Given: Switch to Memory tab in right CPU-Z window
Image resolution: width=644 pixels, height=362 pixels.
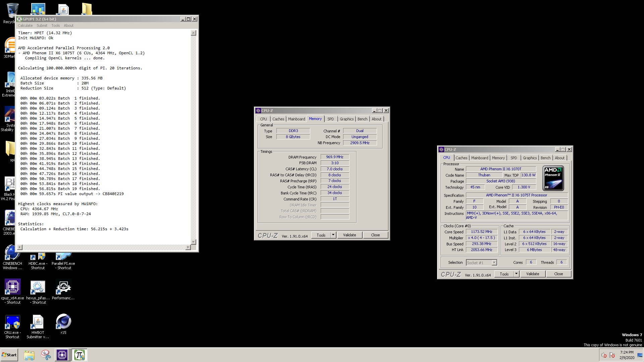Looking at the screenshot, I should tap(498, 158).
